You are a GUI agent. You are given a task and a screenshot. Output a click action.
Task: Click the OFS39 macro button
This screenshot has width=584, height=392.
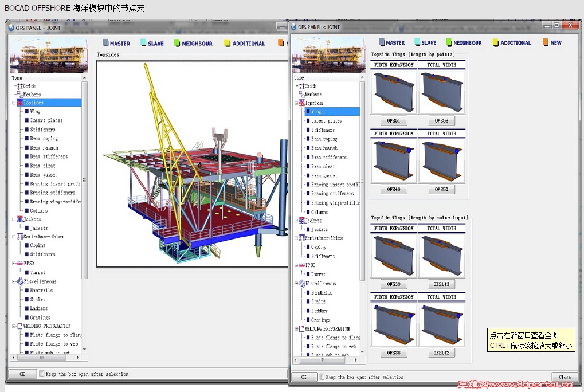coord(394,284)
